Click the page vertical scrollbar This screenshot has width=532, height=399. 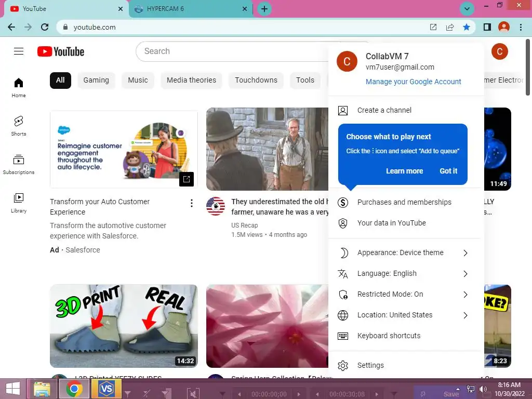[528, 68]
